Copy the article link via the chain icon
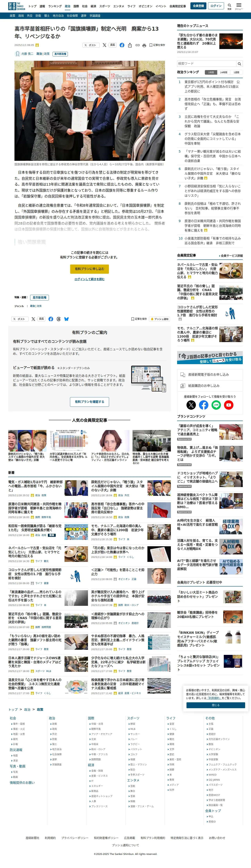Viewport: 251px width, 868px height. click(x=137, y=45)
